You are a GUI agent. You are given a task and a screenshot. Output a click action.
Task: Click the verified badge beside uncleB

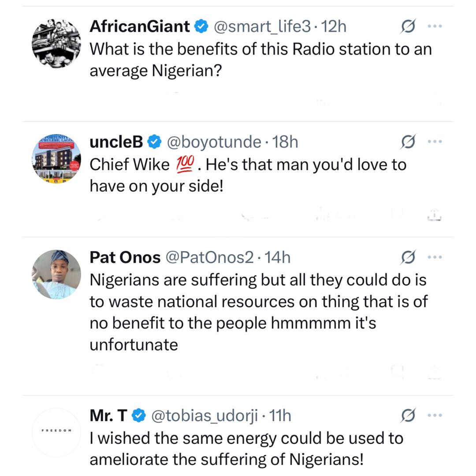(x=153, y=141)
